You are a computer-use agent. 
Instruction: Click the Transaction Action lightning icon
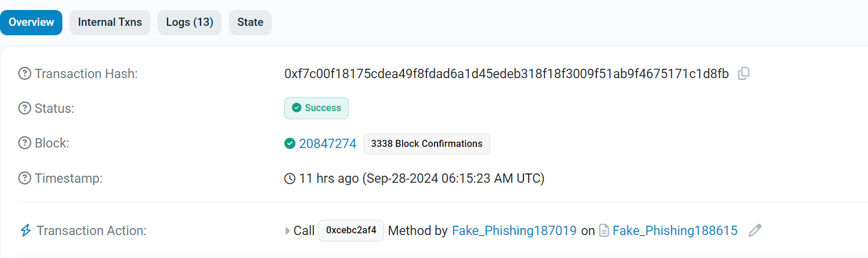25,230
